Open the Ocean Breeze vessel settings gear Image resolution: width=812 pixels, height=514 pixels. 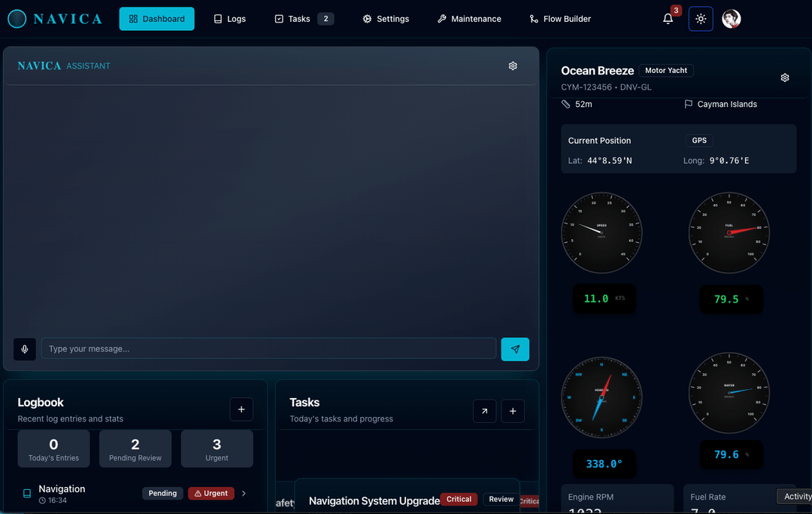(784, 78)
